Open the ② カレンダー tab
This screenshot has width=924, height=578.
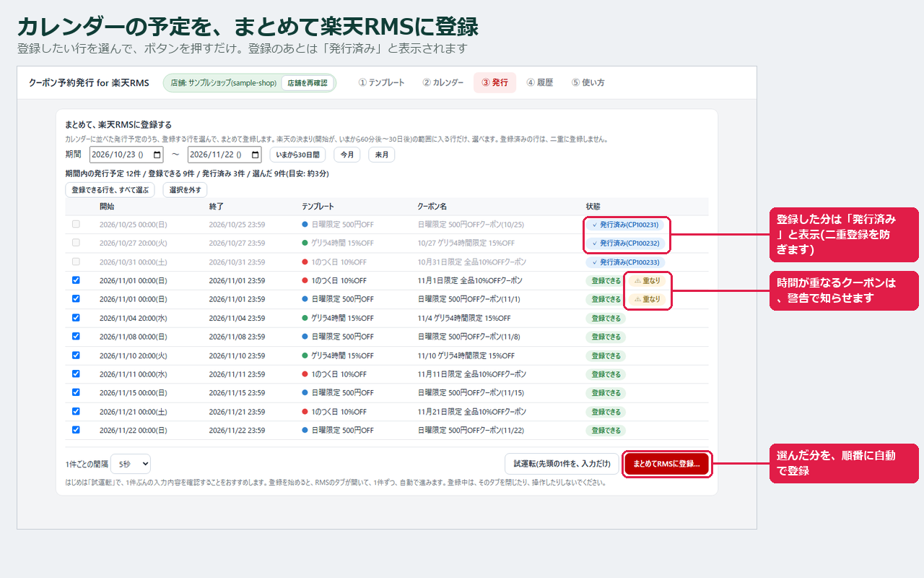click(443, 83)
